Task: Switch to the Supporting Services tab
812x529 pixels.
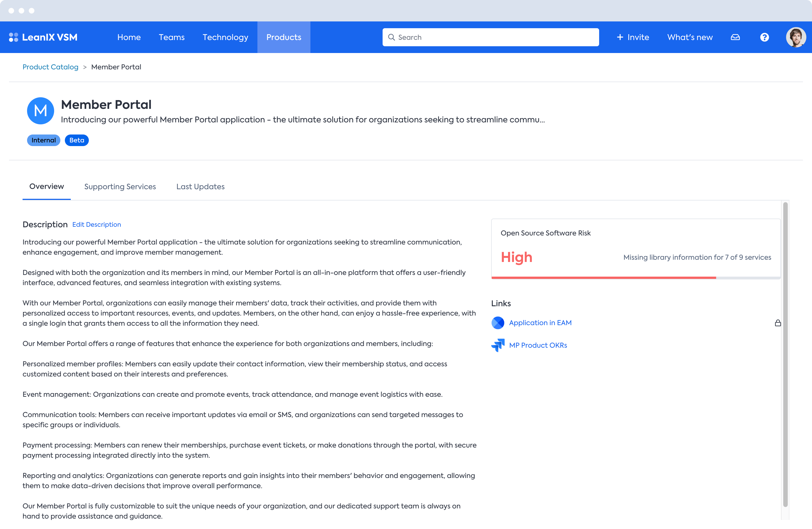Action: pyautogui.click(x=120, y=187)
